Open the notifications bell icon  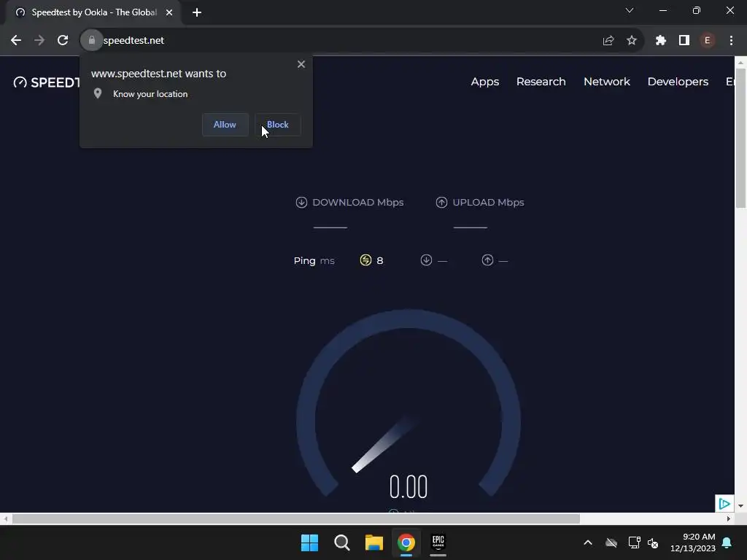tap(727, 542)
